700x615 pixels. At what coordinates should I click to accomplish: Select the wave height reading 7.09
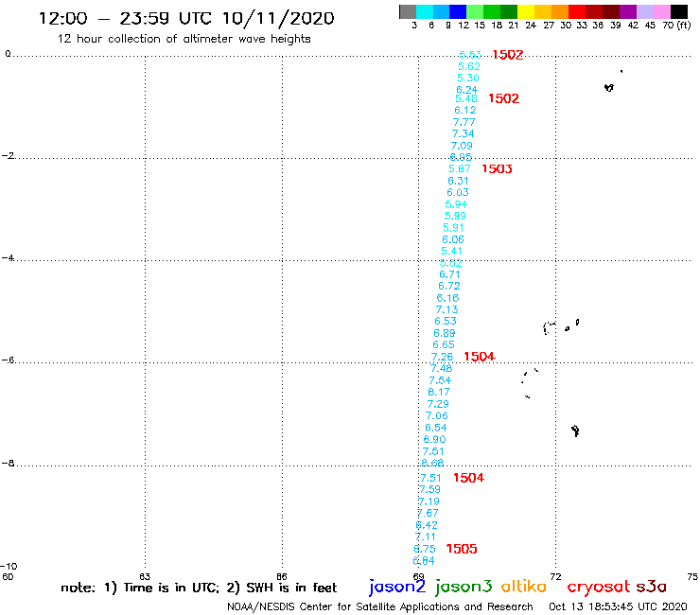click(x=462, y=146)
